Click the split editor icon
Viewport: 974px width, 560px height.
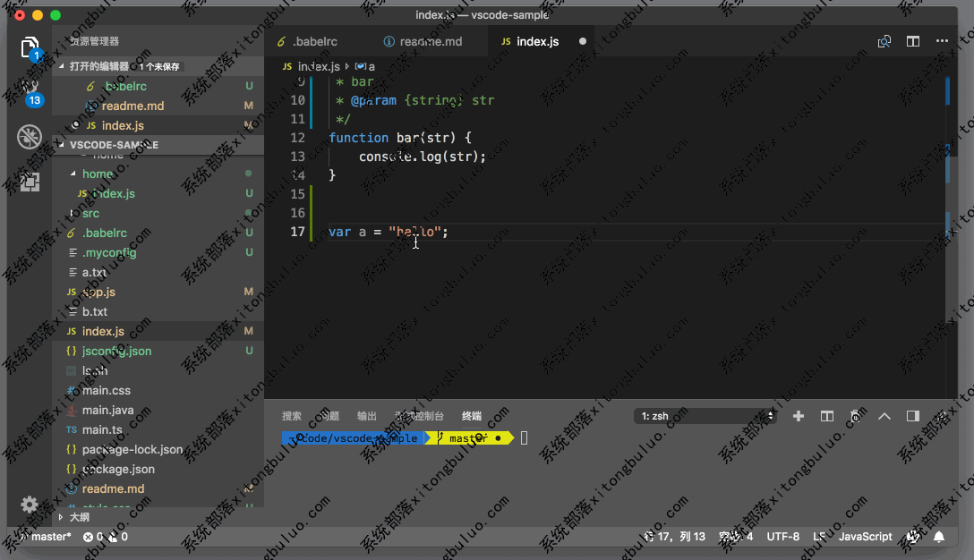click(x=913, y=41)
